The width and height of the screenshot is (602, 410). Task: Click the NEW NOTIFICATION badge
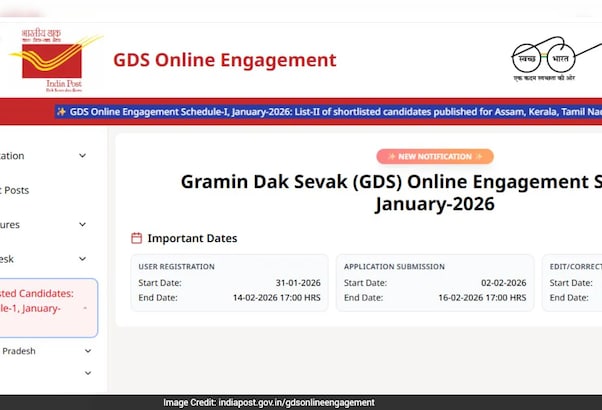pyautogui.click(x=435, y=157)
